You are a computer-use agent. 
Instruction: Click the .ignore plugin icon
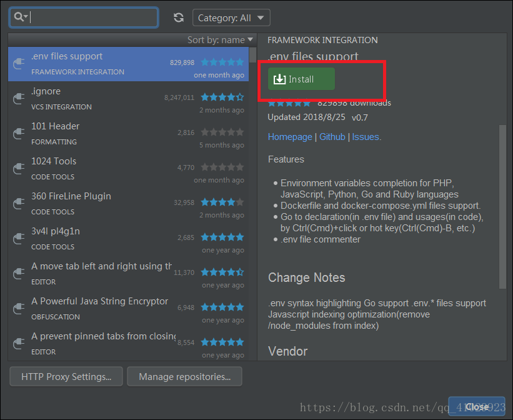(x=19, y=98)
